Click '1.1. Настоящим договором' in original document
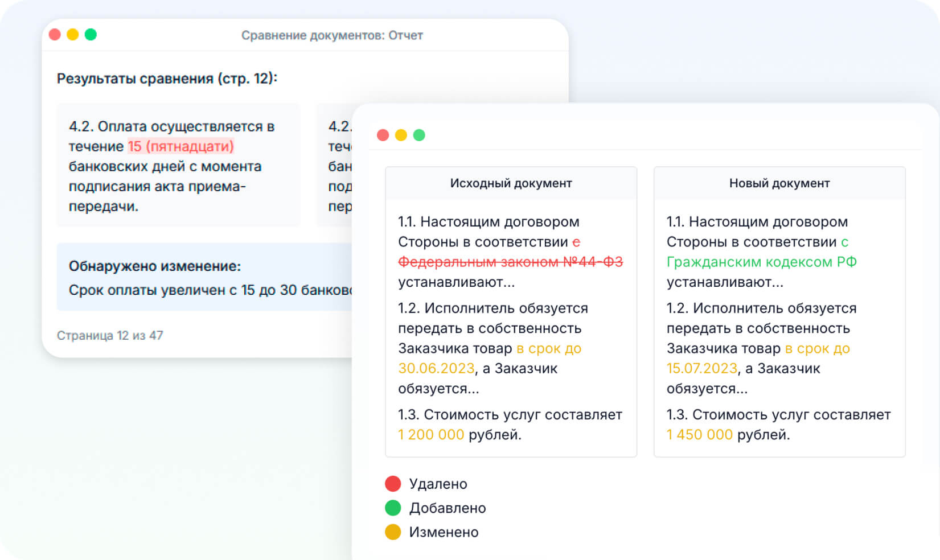 [x=489, y=222]
